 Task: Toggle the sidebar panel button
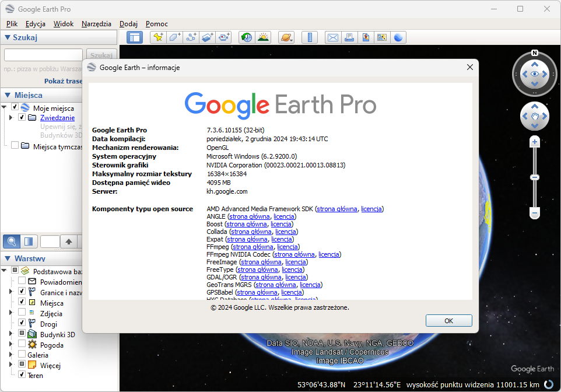[x=135, y=37]
